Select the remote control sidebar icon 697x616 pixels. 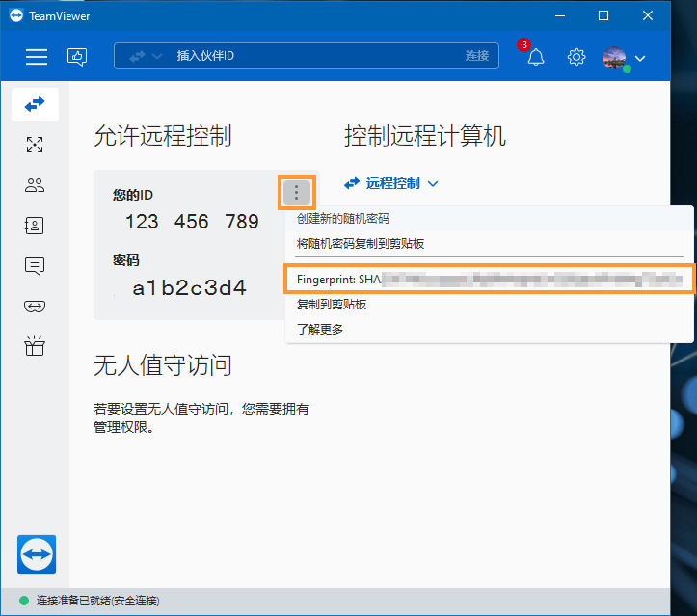click(x=35, y=104)
